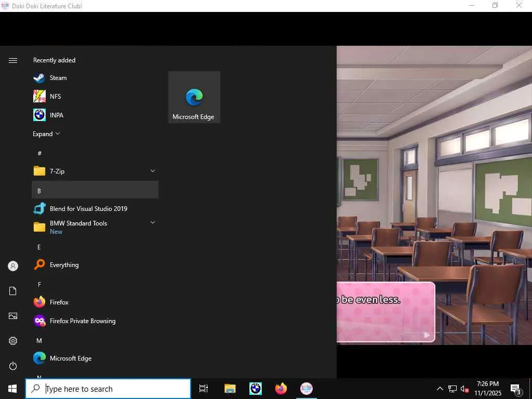Screen dimensions: 532x399
Task: Open Pictures from Start sidebar
Action: [13, 316]
